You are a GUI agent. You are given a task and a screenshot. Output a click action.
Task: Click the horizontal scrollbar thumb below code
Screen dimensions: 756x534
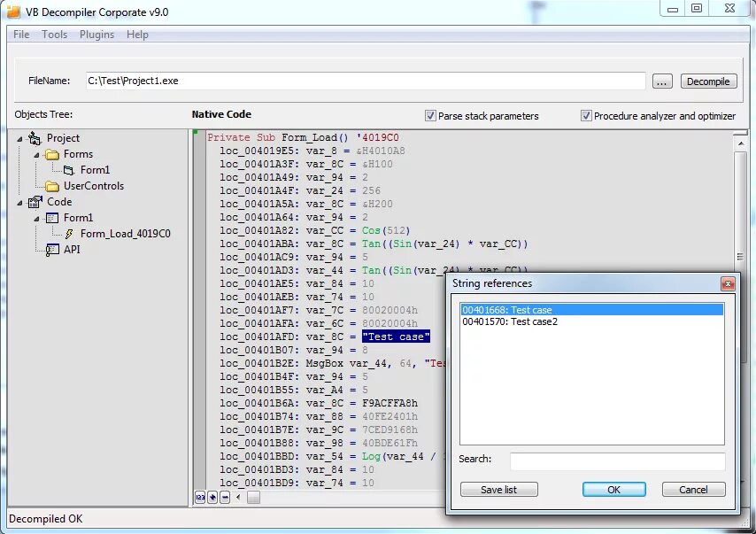tap(253, 497)
